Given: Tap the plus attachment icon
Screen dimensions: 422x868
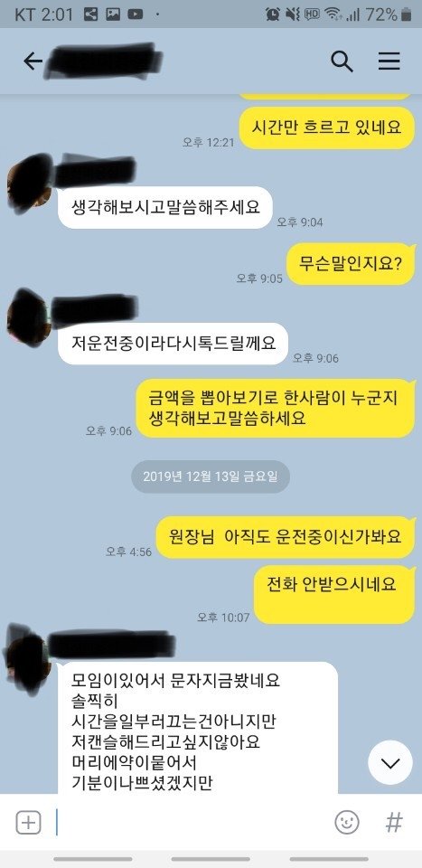Looking at the screenshot, I should tap(28, 822).
